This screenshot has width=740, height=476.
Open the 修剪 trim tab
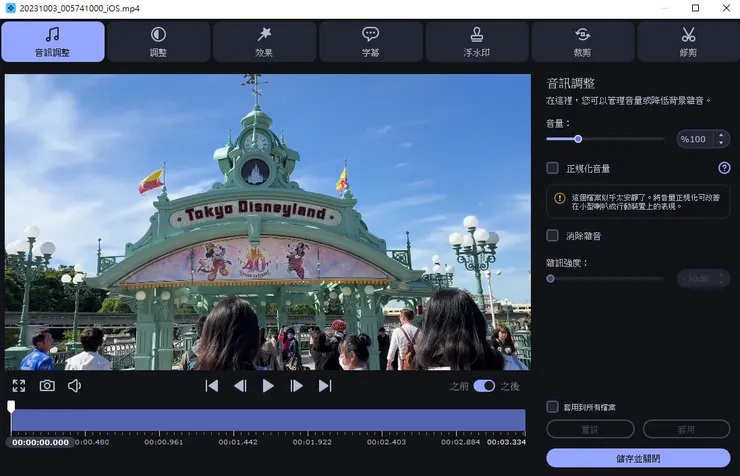(x=689, y=42)
